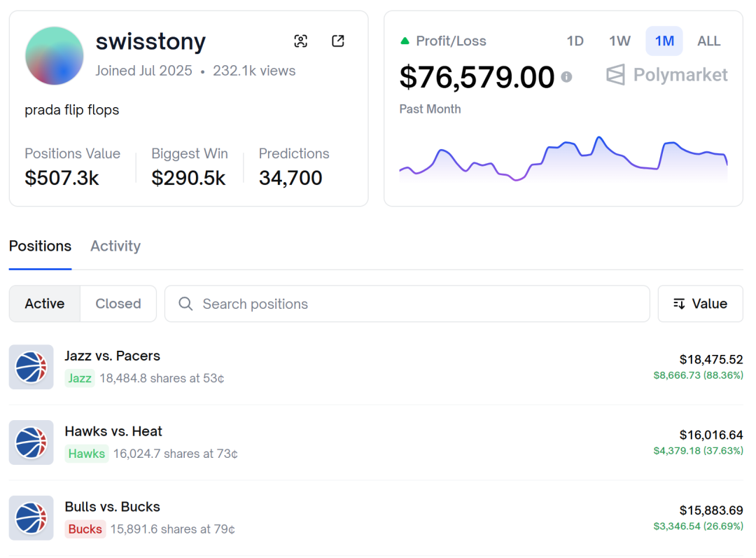The image size is (756, 558).
Task: Switch to the Closed positions tab
Action: pos(118,304)
